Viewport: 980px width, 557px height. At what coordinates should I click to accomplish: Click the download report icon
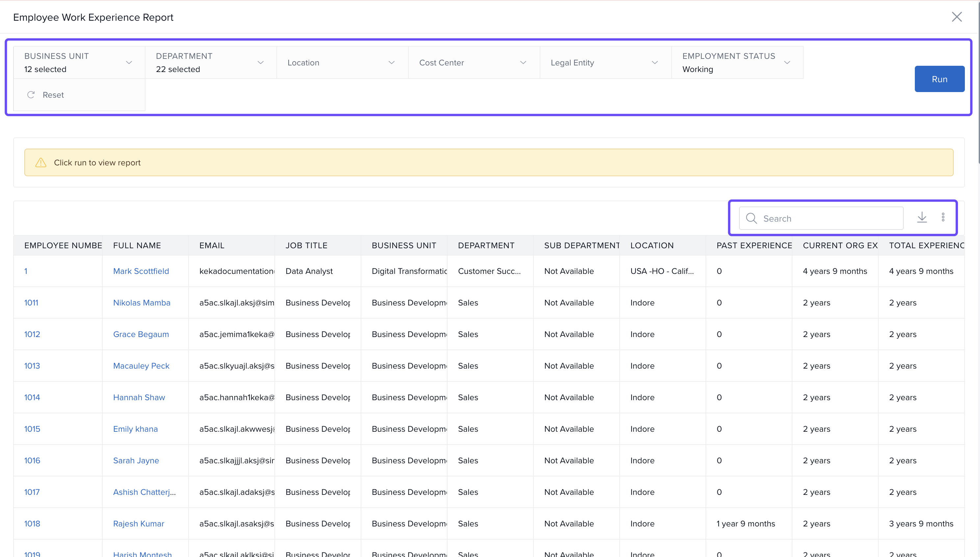(922, 217)
